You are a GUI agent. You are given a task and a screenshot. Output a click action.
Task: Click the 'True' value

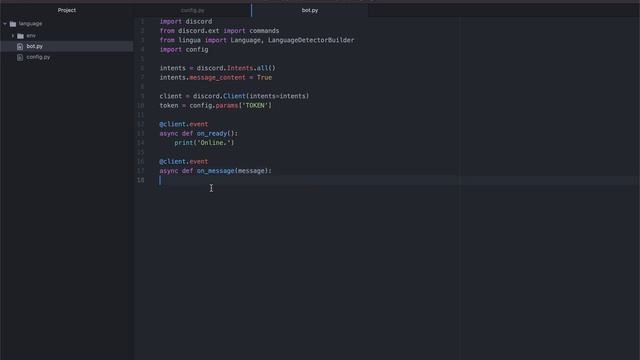(x=264, y=78)
